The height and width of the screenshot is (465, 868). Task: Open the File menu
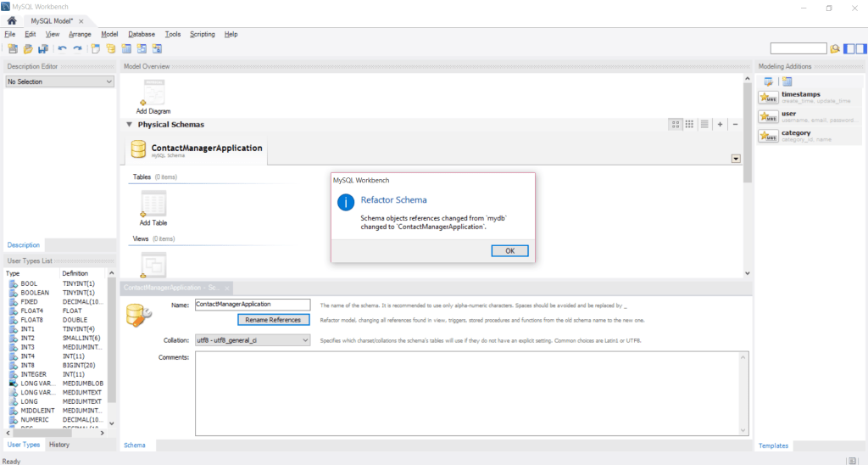pos(10,34)
